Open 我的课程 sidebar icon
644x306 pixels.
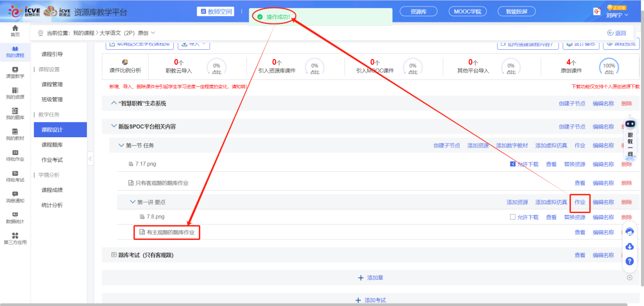click(x=15, y=51)
